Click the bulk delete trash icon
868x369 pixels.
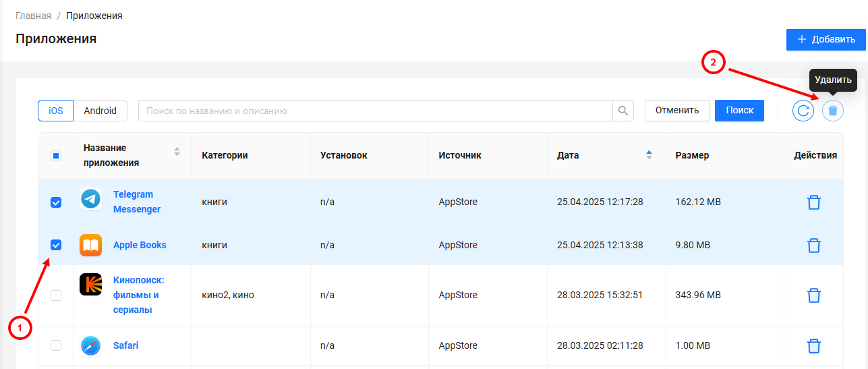click(x=833, y=111)
